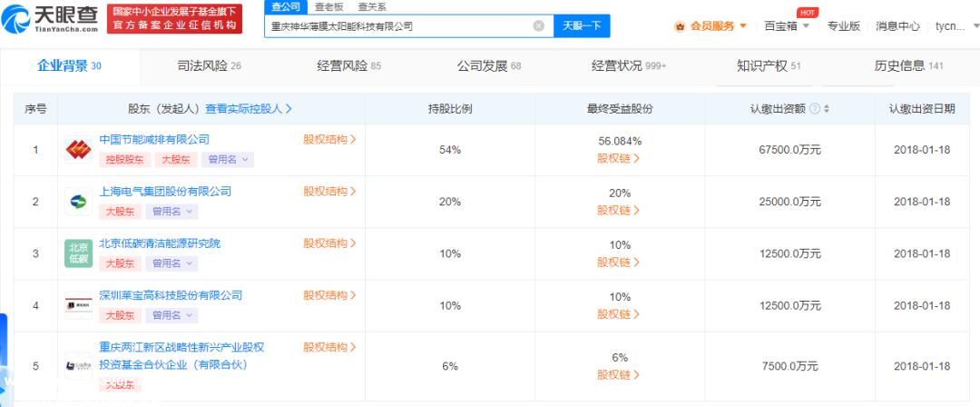The width and height of the screenshot is (980, 407).
Task: Expand 曾用名 dropdown for 北京低碳清洁能源研究院
Action: pyautogui.click(x=171, y=263)
